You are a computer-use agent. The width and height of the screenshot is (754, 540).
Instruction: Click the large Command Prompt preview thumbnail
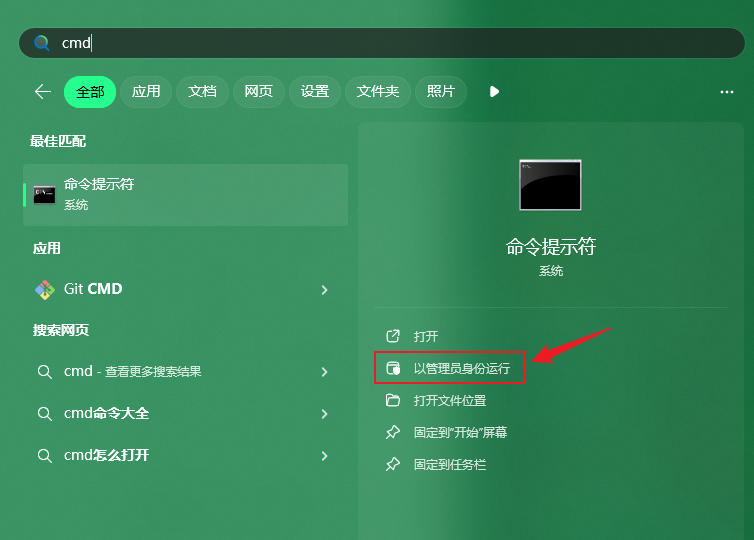coord(551,185)
